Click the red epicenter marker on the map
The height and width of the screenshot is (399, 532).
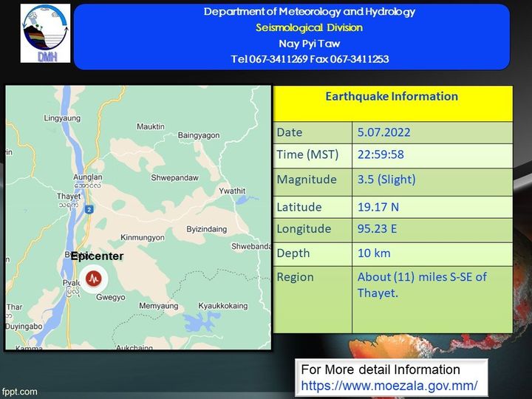[94, 278]
